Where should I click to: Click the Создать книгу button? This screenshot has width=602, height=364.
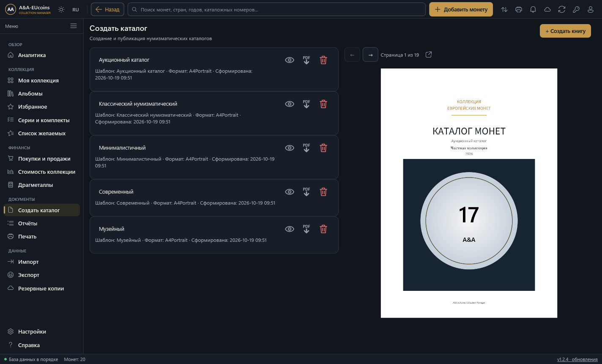pos(565,31)
